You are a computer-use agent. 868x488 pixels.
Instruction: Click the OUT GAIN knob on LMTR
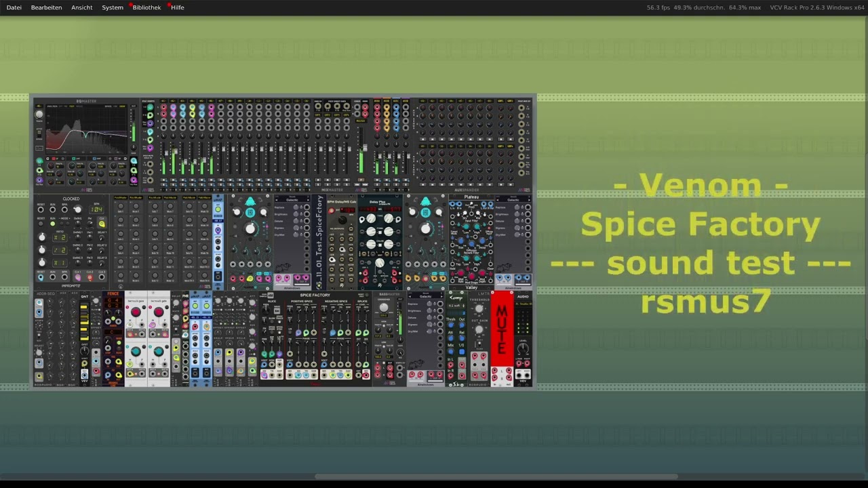(x=479, y=329)
